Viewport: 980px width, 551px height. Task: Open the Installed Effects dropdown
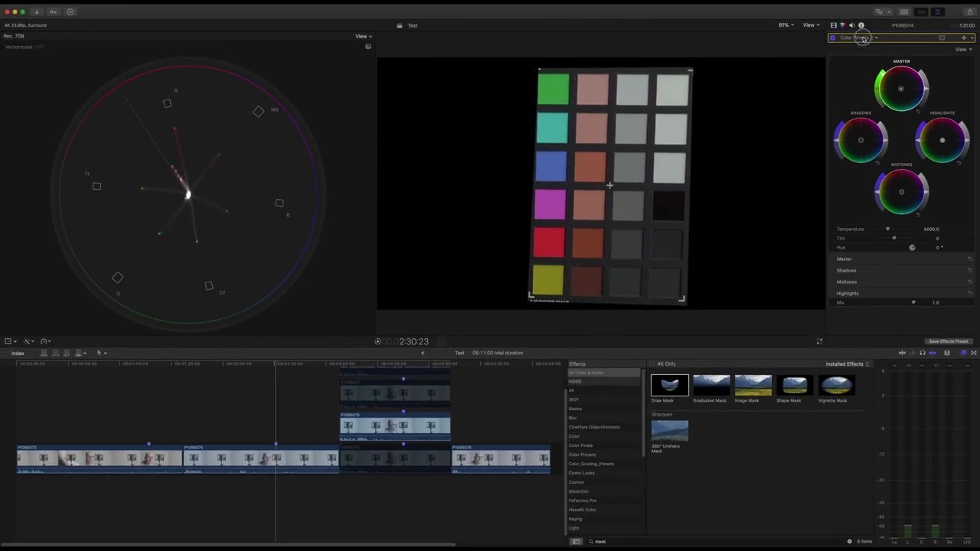(x=847, y=364)
